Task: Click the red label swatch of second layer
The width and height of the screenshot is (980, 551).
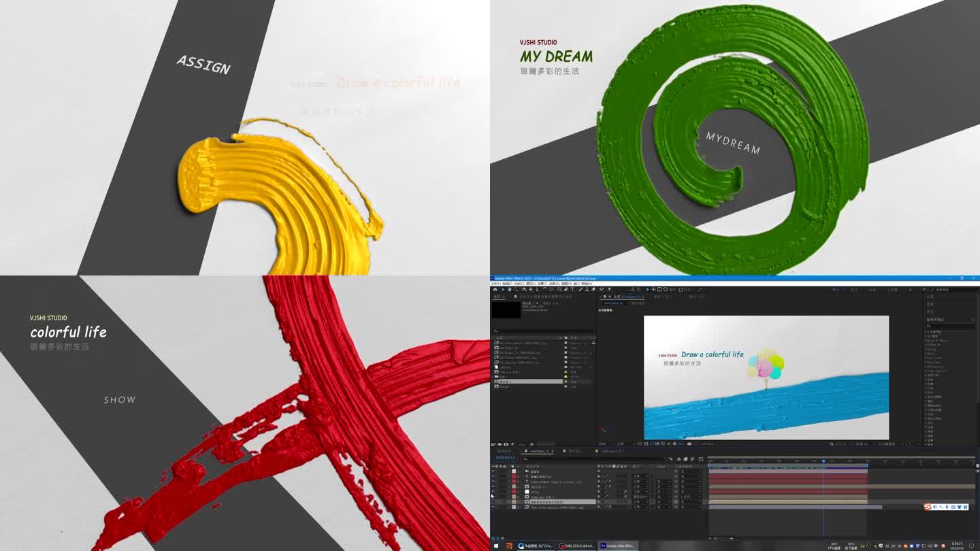Action: click(514, 476)
